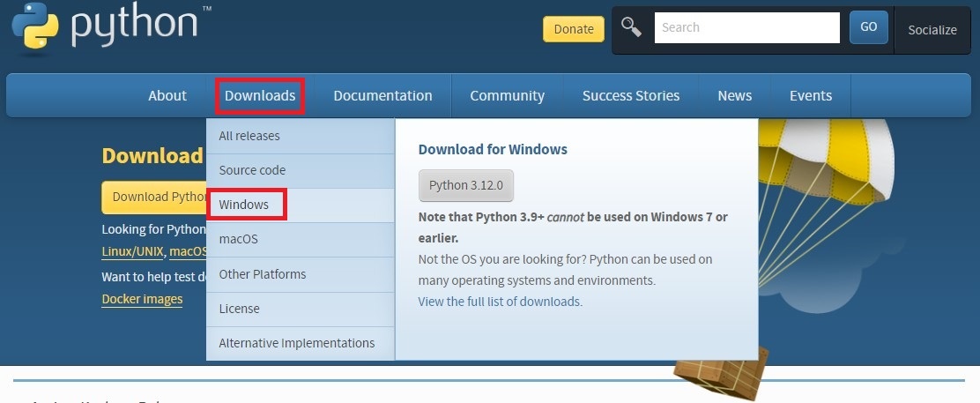Select All releases from Downloads dropdown
Image resolution: width=980 pixels, height=403 pixels.
[301, 136]
